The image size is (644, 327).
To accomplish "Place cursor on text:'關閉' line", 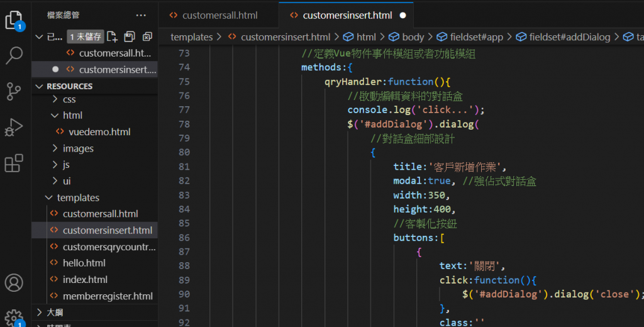I will tap(472, 266).
